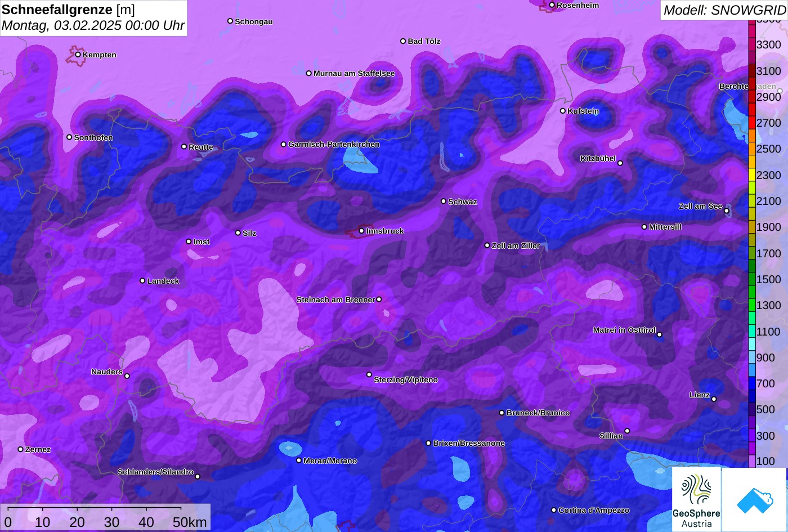Click the 500 legend value
788x532 pixels.
pos(765,409)
